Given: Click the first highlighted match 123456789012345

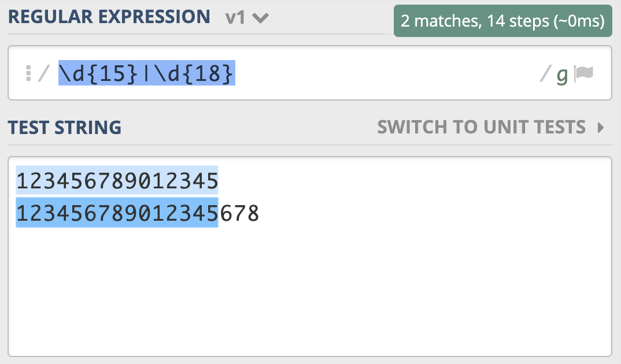Looking at the screenshot, I should point(117,181).
